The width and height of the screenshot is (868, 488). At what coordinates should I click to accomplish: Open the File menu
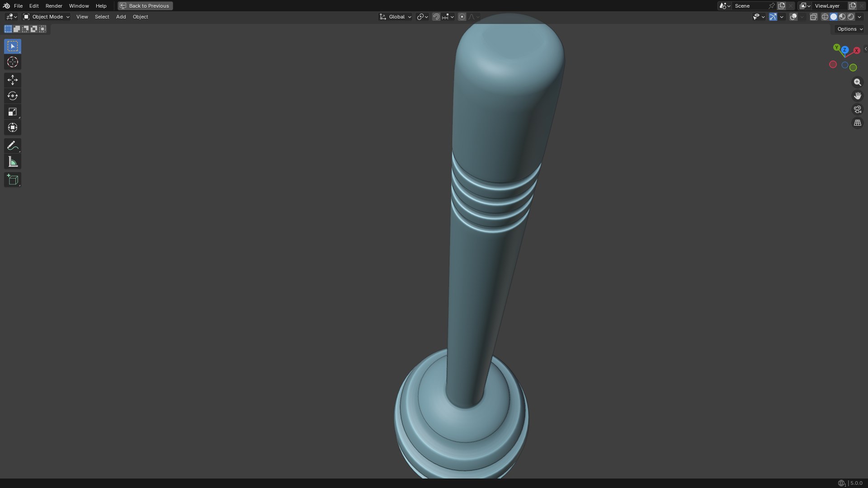coord(18,6)
